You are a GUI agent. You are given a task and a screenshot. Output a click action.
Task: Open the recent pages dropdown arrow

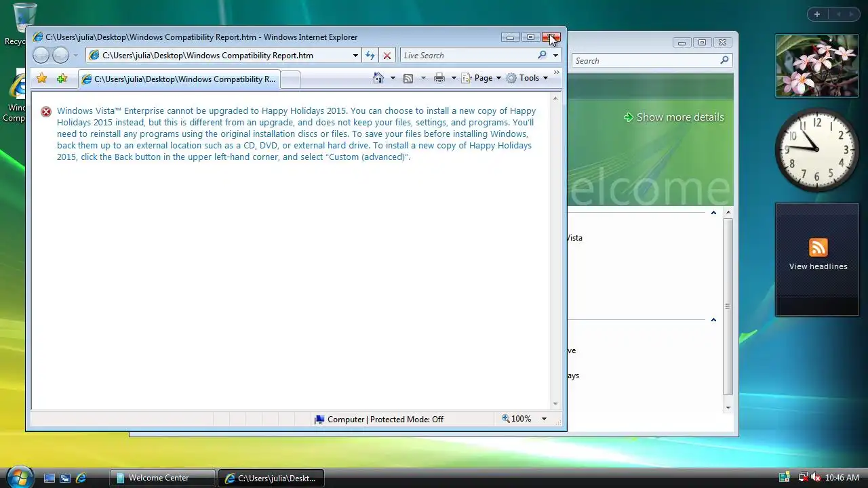pos(75,56)
